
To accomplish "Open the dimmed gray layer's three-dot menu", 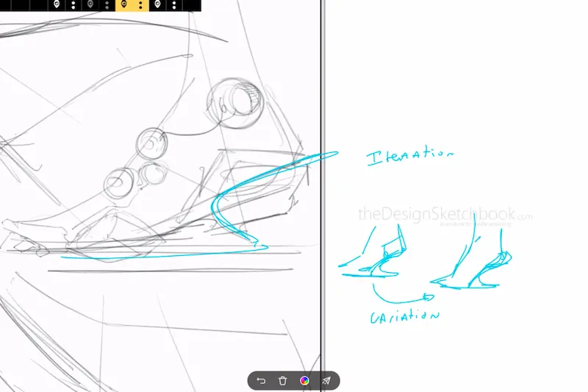I will click(x=107, y=5).
